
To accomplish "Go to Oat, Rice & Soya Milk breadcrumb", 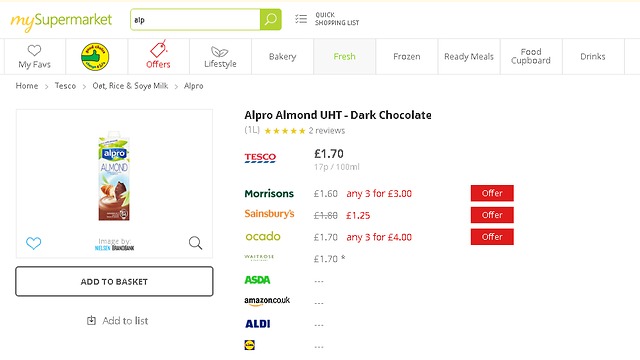I will click(130, 86).
